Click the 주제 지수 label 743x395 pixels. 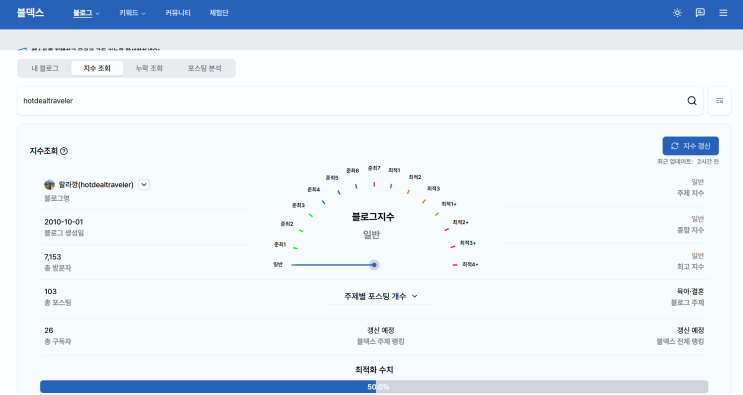[690, 193]
